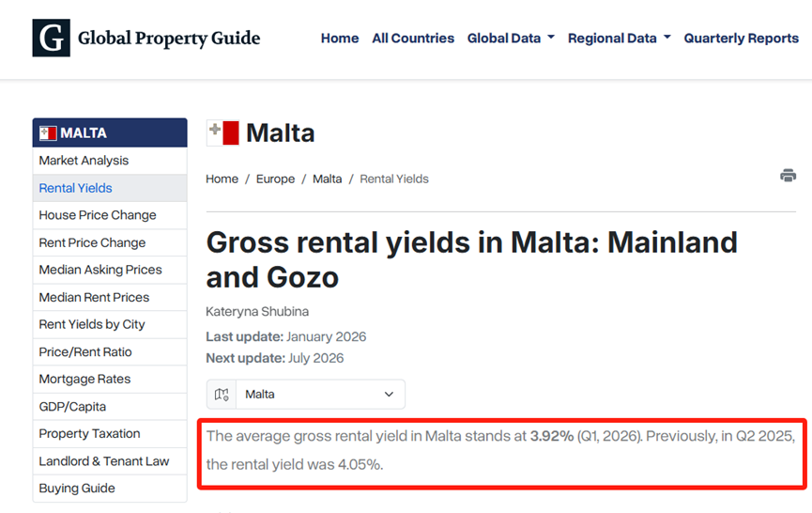Select Market Analysis in sidebar
Viewport: 812px width, 513px height.
[x=84, y=161]
